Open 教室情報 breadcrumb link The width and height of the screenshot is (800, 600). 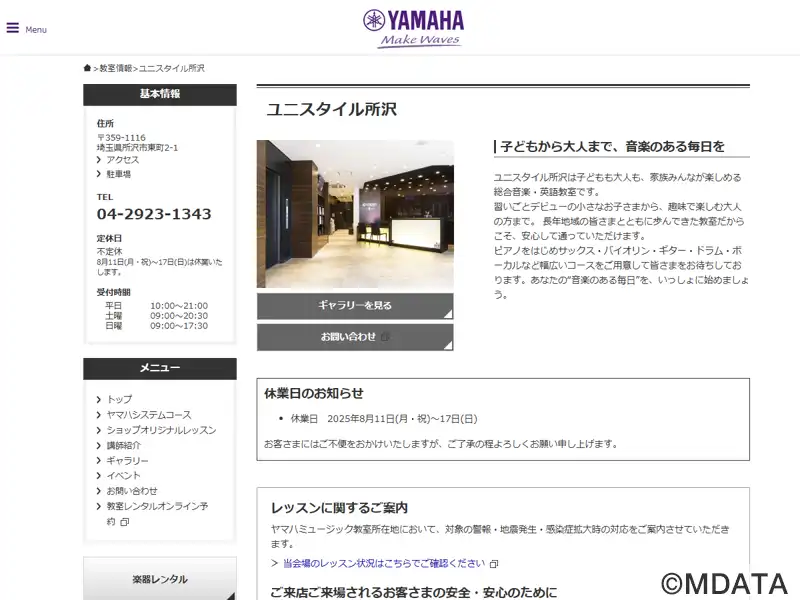coord(116,68)
